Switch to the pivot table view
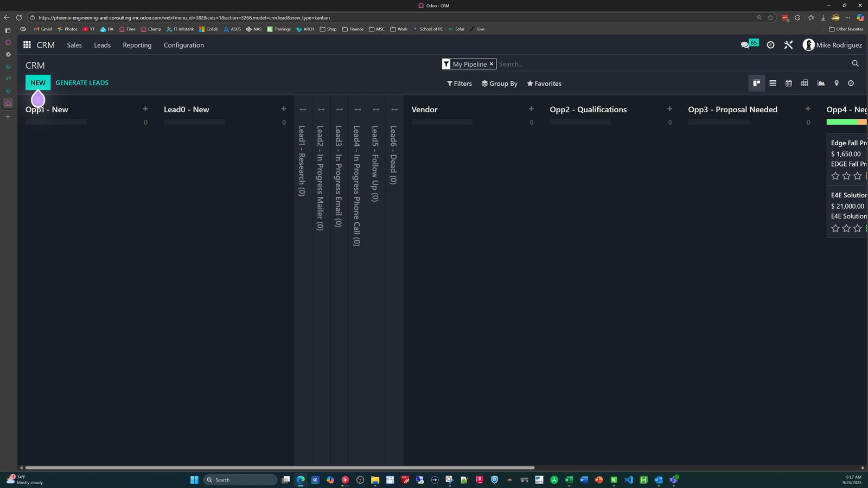This screenshot has width=868, height=488. tap(805, 83)
